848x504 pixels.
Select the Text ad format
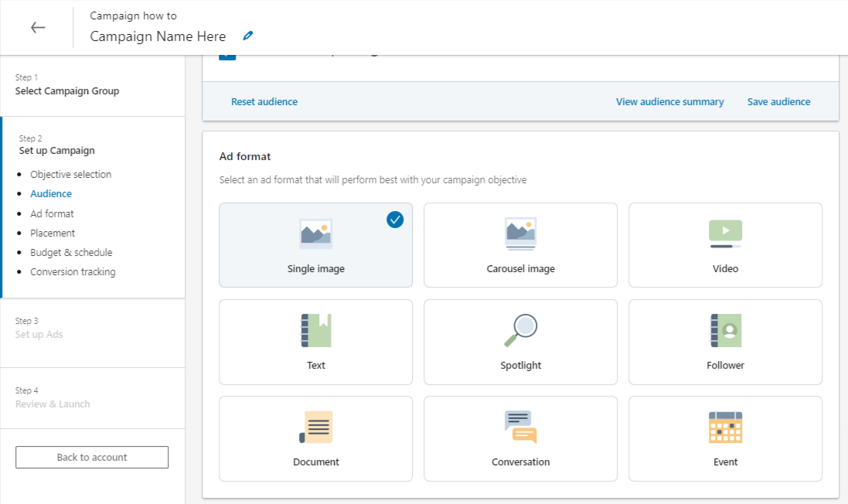[315, 342]
